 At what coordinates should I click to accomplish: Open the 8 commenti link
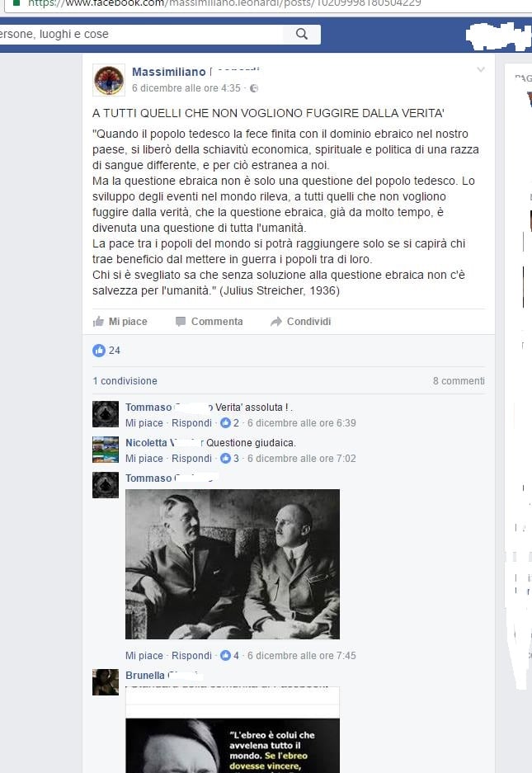click(x=459, y=381)
